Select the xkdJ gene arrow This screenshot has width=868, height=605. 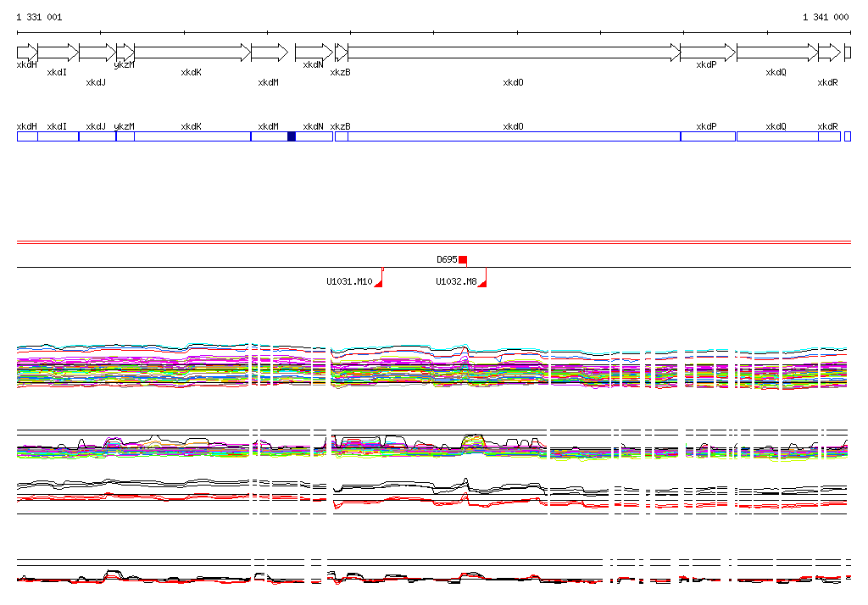coord(97,53)
